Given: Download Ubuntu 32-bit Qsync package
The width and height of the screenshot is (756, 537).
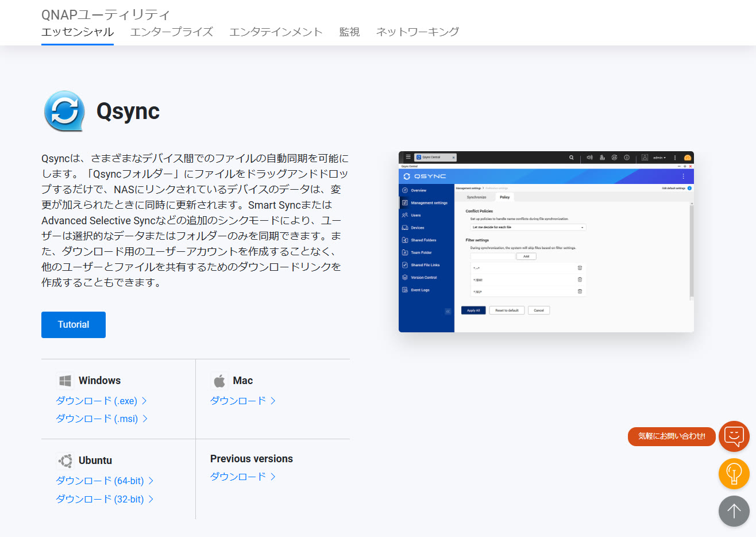Looking at the screenshot, I should pyautogui.click(x=105, y=499).
